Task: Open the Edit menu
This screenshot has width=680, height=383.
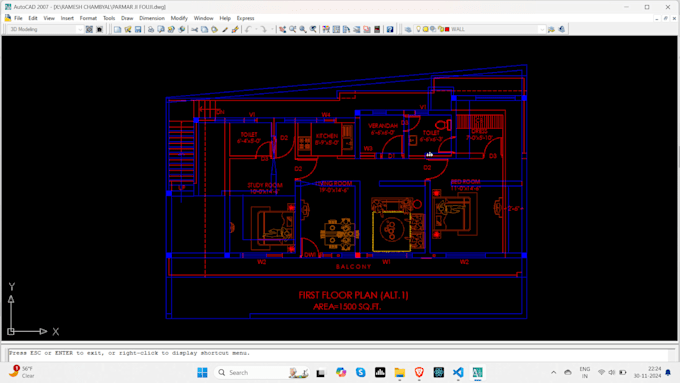Action: [33, 18]
